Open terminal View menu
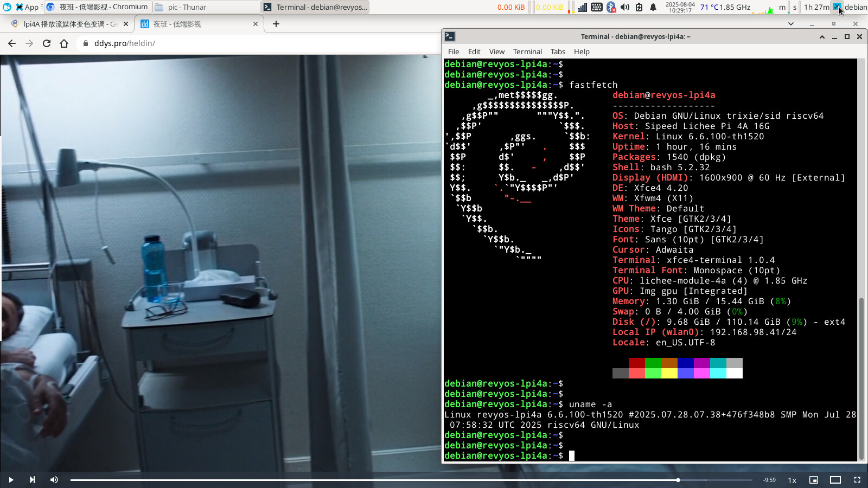The image size is (868, 488). click(497, 52)
